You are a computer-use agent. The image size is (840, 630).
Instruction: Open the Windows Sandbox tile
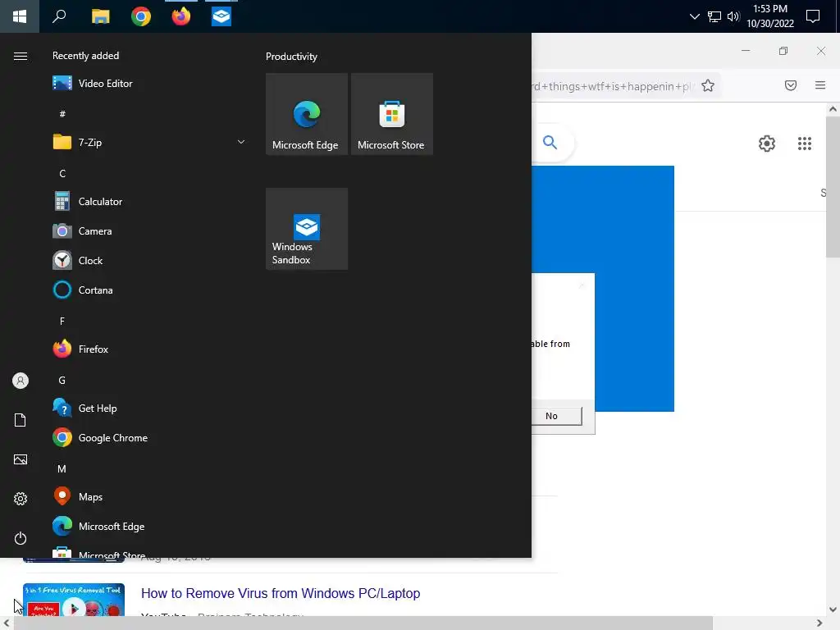(x=307, y=229)
